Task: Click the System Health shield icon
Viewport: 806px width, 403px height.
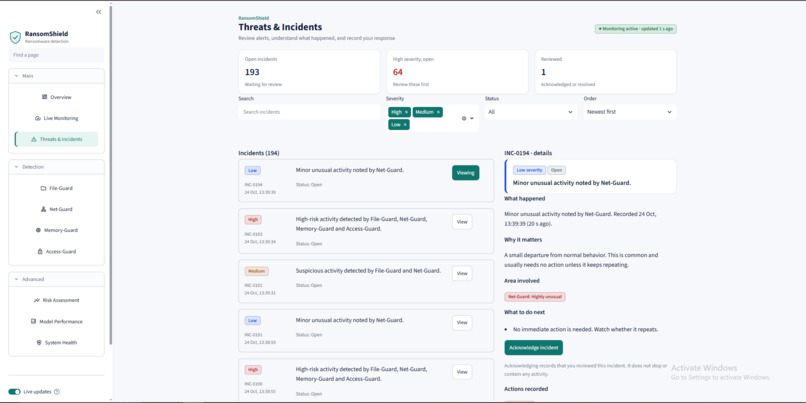Action: (x=39, y=342)
